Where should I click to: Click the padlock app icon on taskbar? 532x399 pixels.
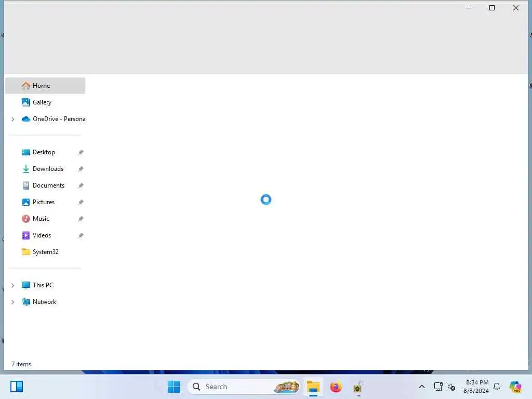coord(358,387)
